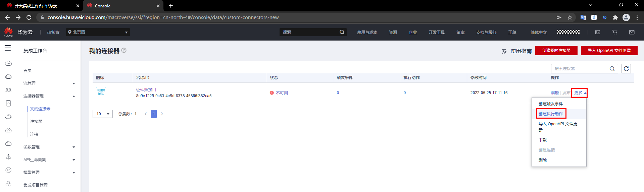Click the usage guide document icon
Viewport: 644px width, 192px height.
click(504, 51)
